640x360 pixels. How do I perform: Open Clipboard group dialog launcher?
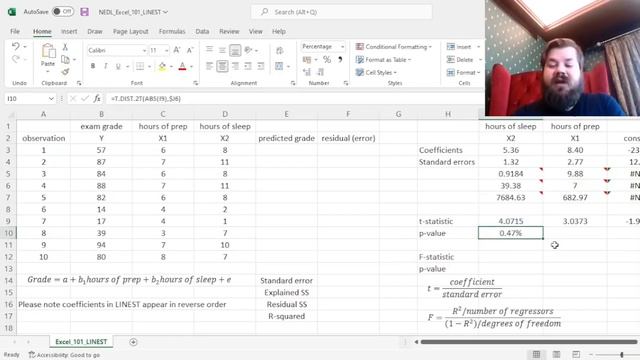(79, 83)
